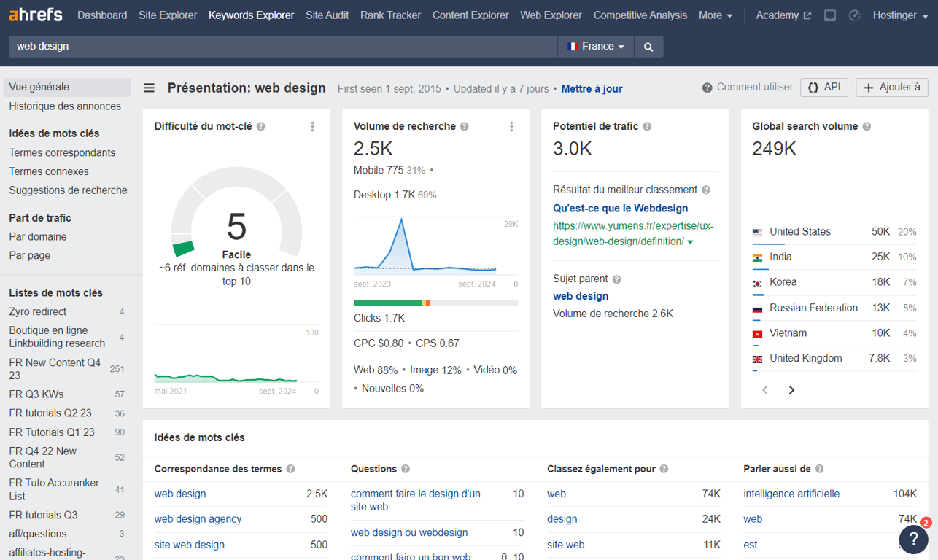Switch to Keywords Explorer in the top menu
Viewport: 938px width, 560px height.
click(x=251, y=15)
